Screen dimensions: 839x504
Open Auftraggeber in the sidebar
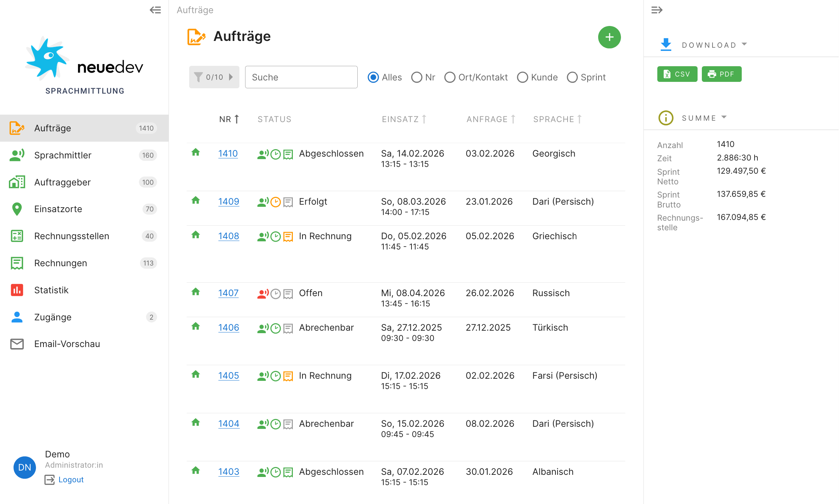coord(84,182)
